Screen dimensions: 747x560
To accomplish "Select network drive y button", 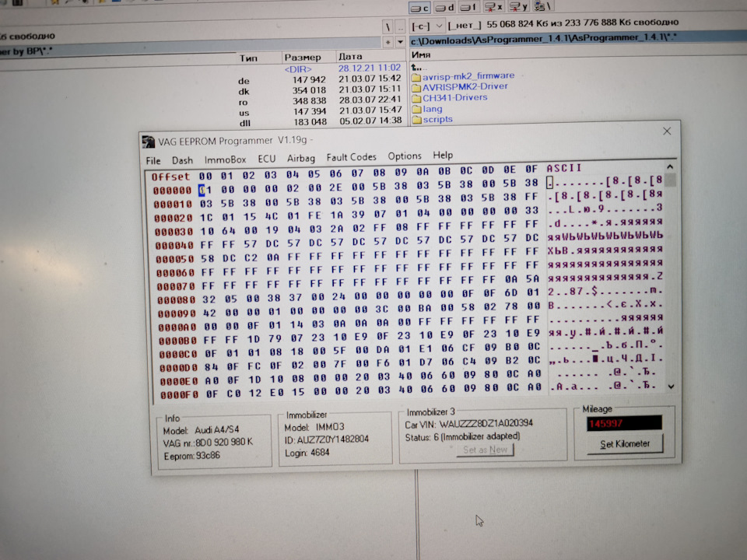I will [518, 7].
